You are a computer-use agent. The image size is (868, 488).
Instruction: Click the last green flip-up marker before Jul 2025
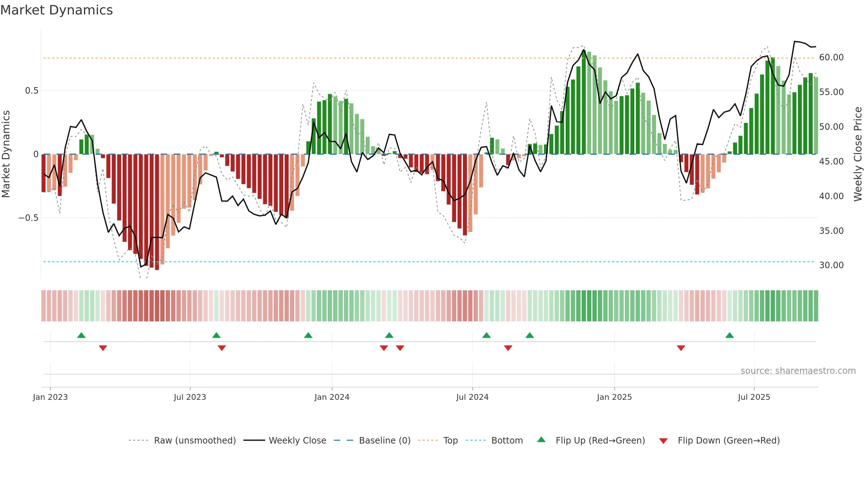click(x=729, y=335)
